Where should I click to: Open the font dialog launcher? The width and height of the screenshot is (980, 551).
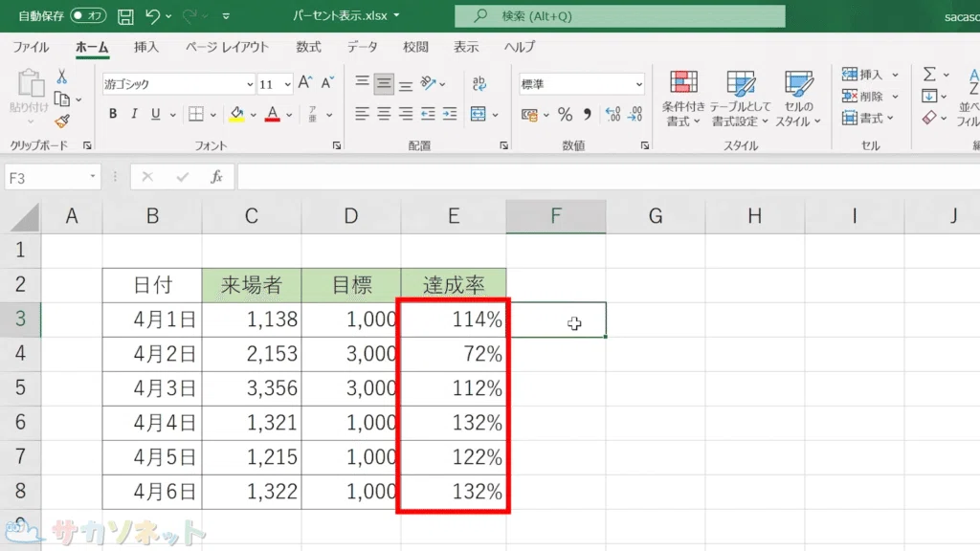(337, 145)
